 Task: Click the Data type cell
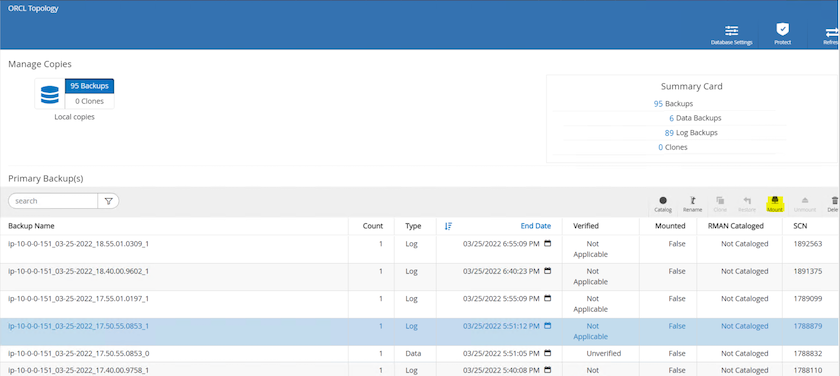[413, 354]
